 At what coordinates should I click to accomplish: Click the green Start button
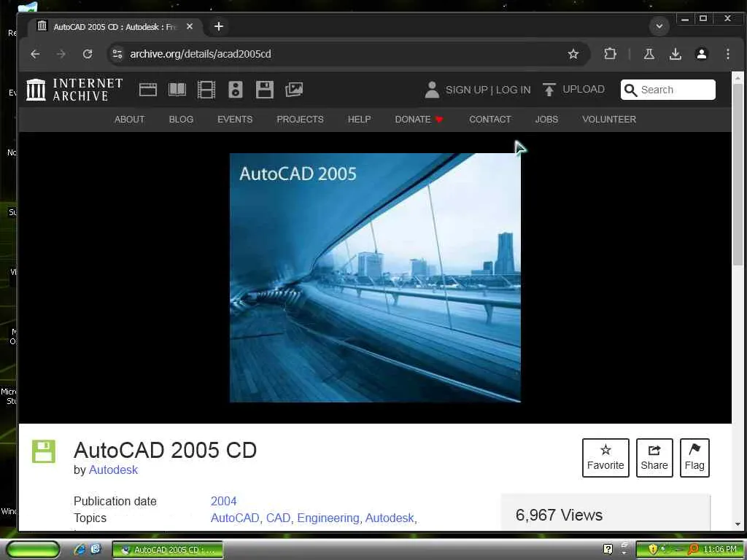[34, 550]
